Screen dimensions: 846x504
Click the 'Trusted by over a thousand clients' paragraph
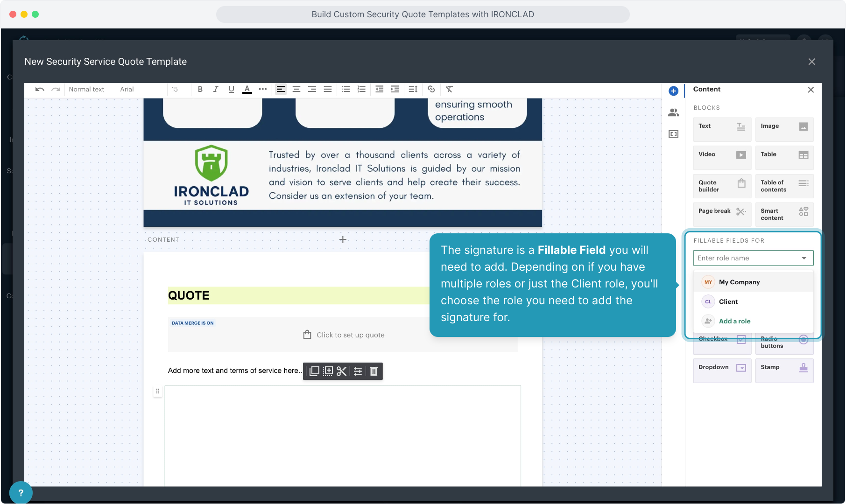pos(394,175)
